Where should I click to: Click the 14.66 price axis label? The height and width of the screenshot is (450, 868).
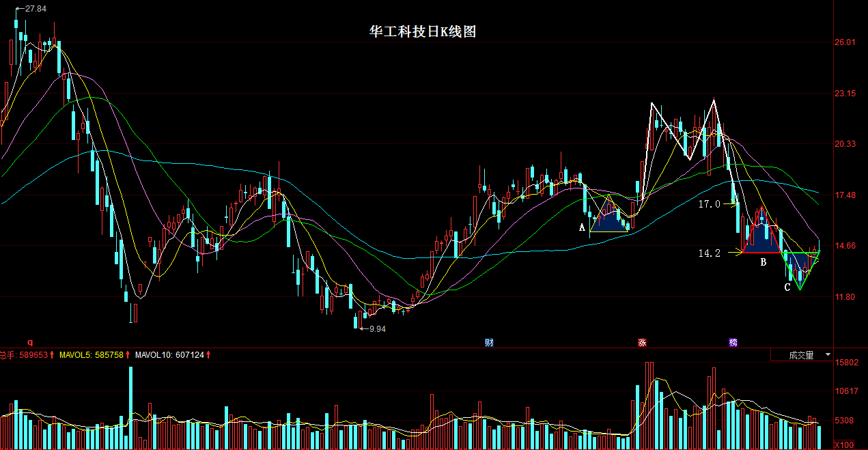[x=845, y=246]
